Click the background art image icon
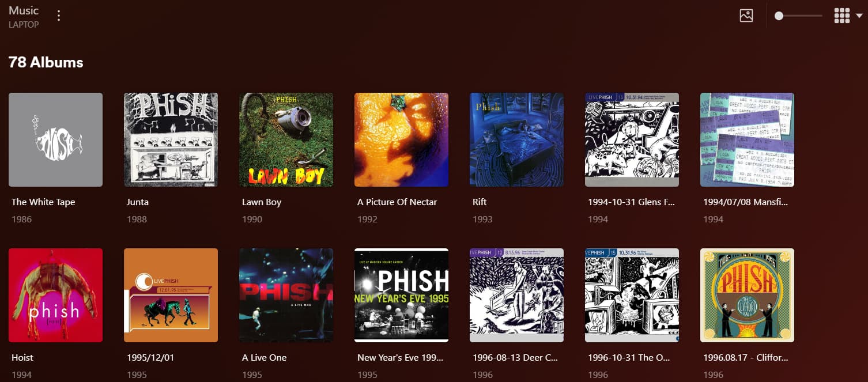Image resolution: width=868 pixels, height=382 pixels. [x=746, y=16]
